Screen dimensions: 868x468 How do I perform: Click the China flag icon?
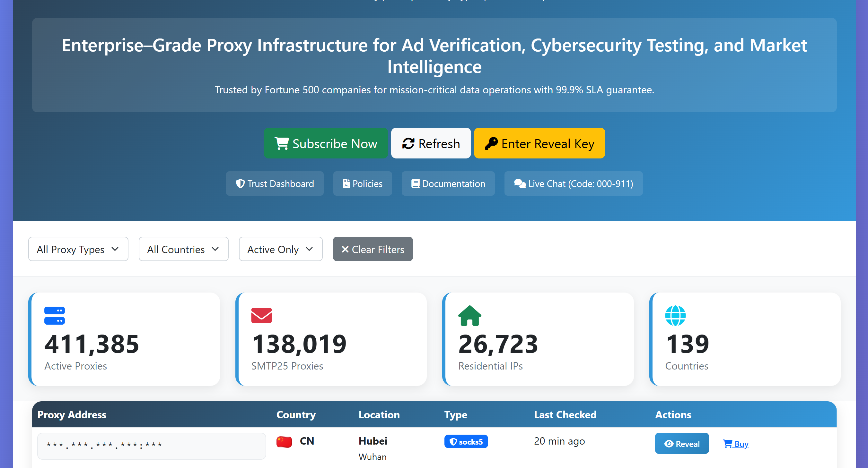pyautogui.click(x=284, y=441)
